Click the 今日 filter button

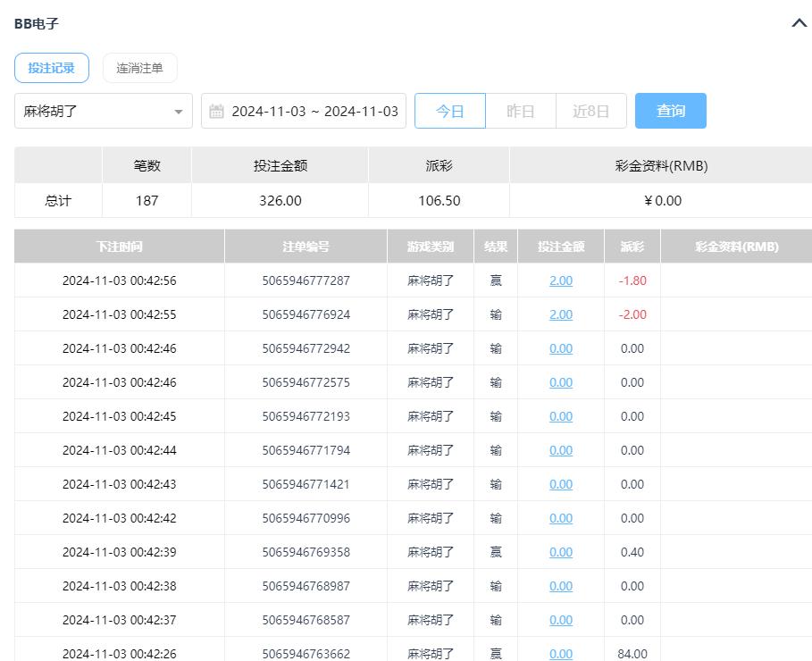tap(449, 111)
